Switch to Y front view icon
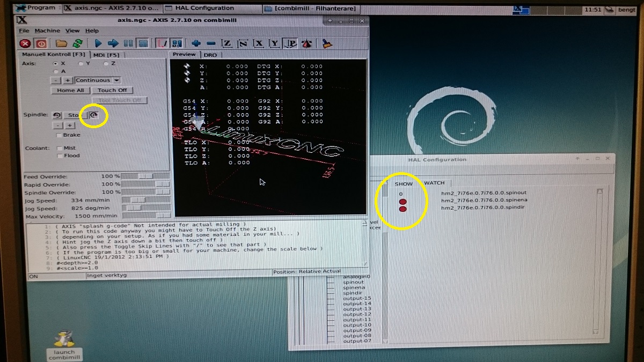 [274, 43]
